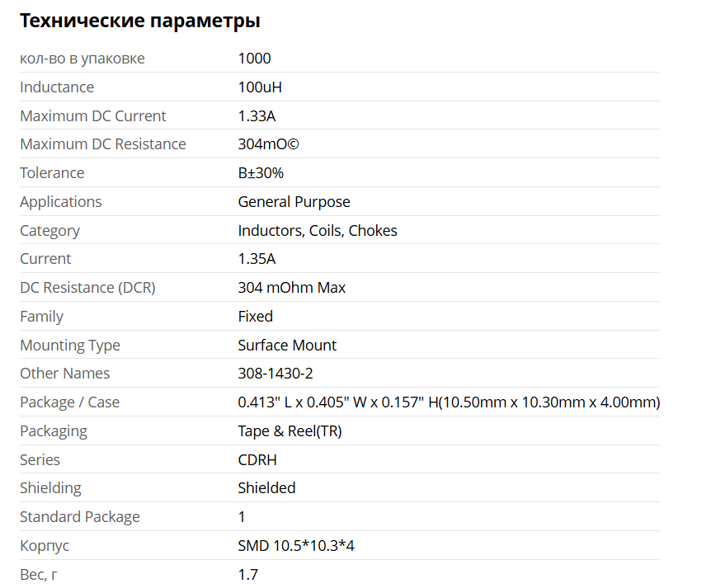The image size is (716, 588).
Task: Click the Standard Package label
Action: point(80,517)
